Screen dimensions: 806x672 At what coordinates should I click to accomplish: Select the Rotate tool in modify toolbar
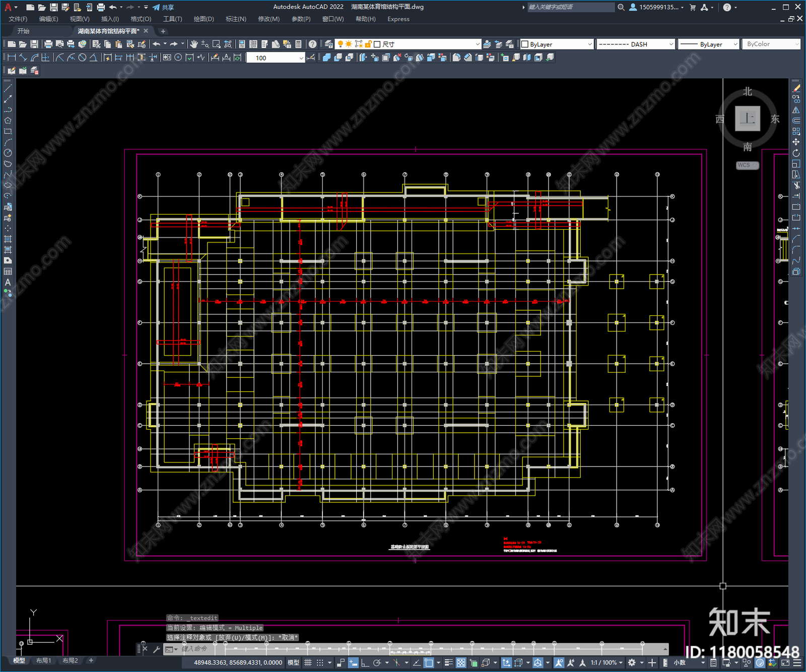pos(796,153)
